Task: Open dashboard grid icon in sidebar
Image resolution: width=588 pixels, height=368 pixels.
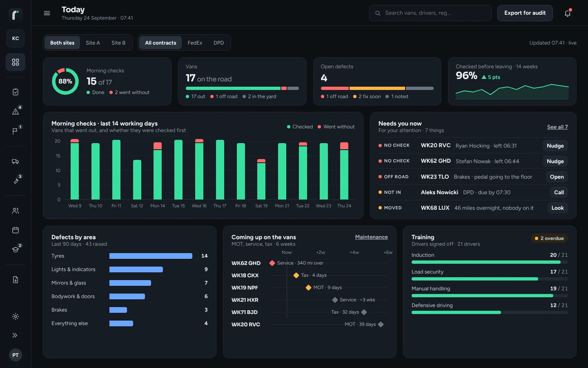Action: coord(16,62)
